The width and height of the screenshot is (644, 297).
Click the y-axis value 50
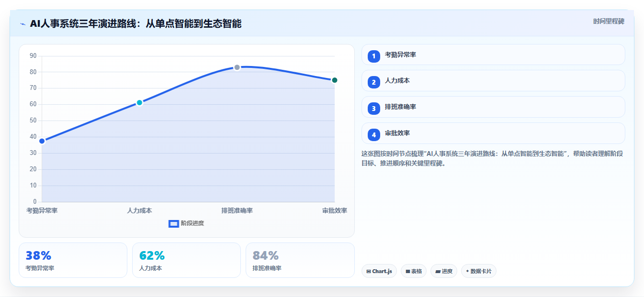coord(33,121)
